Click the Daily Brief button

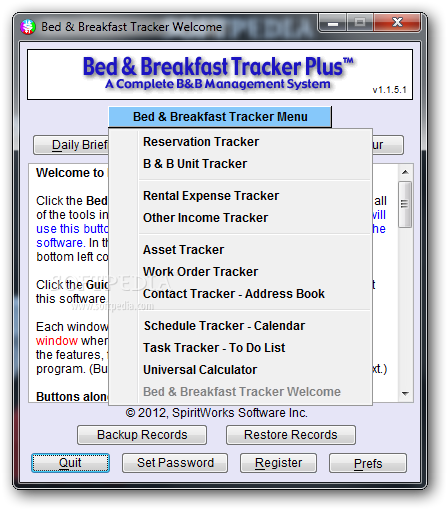71,145
